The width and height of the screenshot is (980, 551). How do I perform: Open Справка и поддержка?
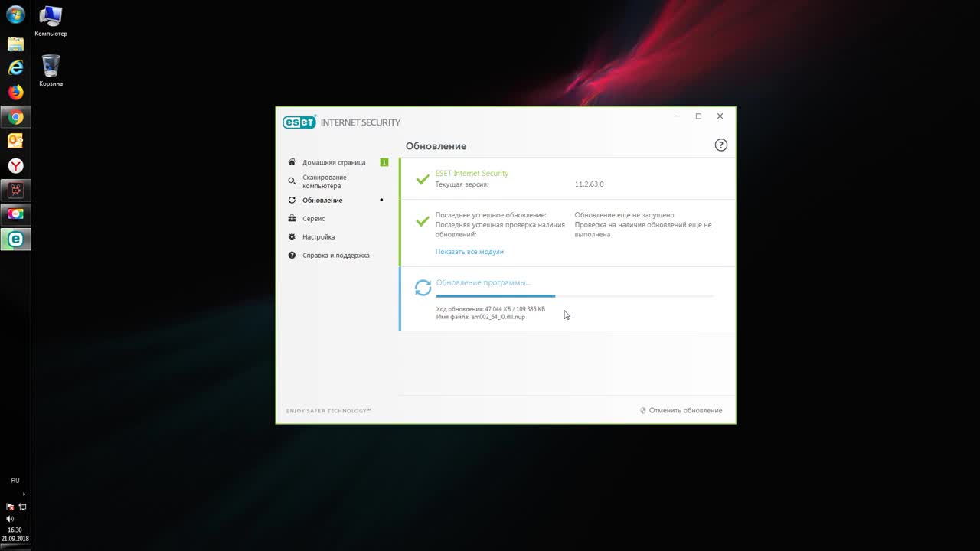pyautogui.click(x=337, y=256)
